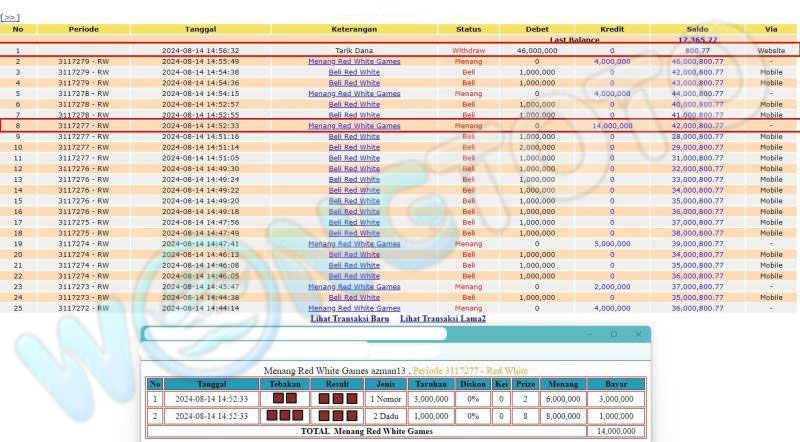Maximize the popup result window
The width and height of the screenshot is (800, 442).
click(613, 334)
